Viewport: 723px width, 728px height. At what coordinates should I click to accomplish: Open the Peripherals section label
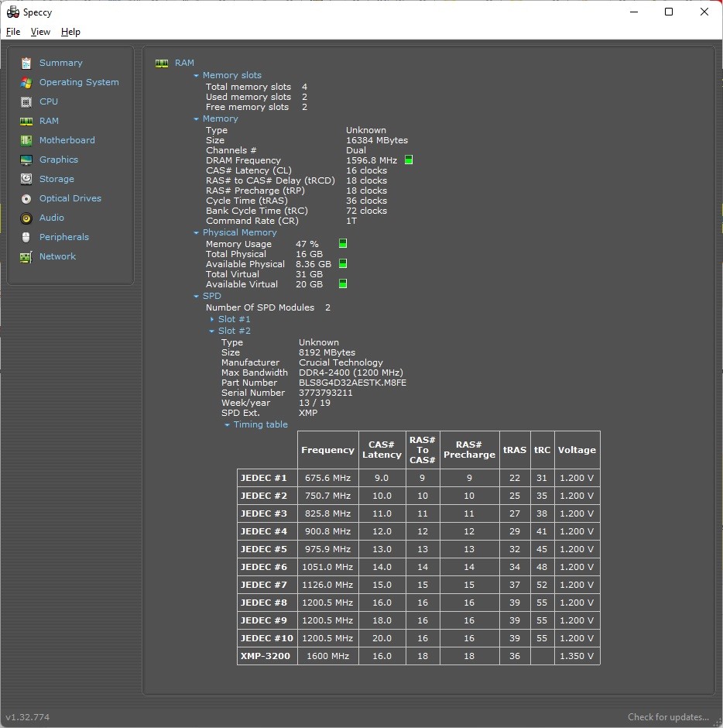[64, 237]
